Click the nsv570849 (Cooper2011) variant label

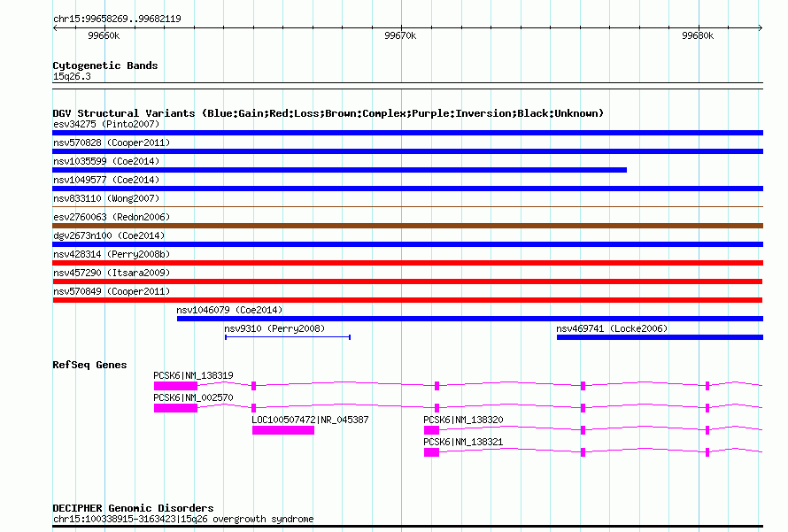pos(112,291)
